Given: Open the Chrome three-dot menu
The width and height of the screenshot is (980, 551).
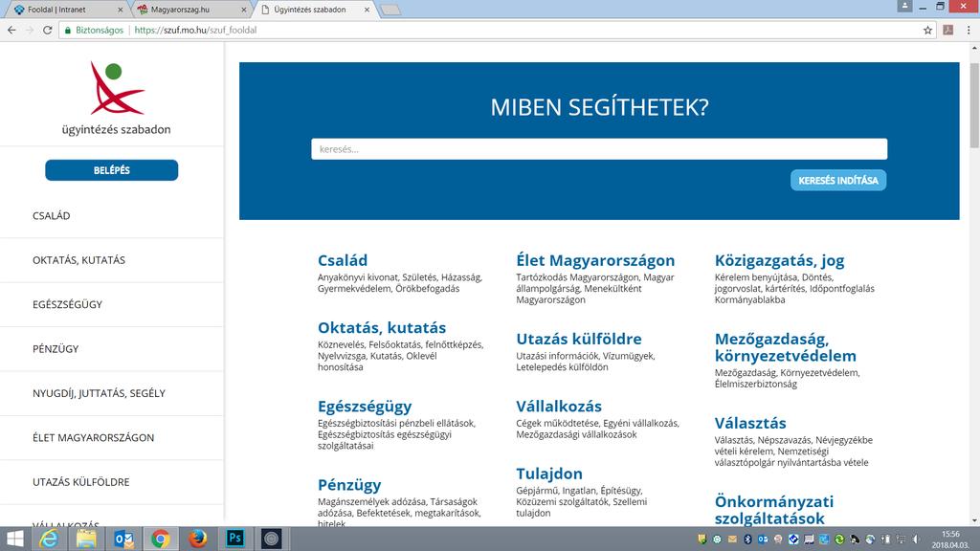Looking at the screenshot, I should [969, 30].
